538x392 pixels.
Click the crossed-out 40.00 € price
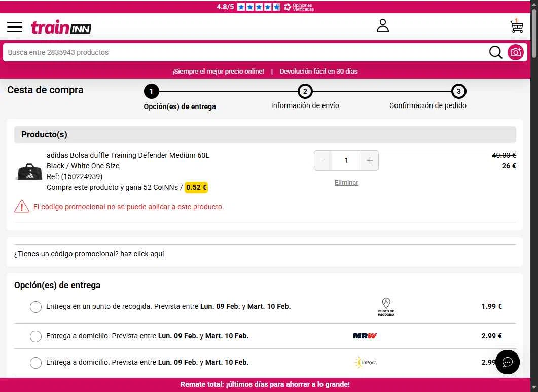pyautogui.click(x=504, y=155)
